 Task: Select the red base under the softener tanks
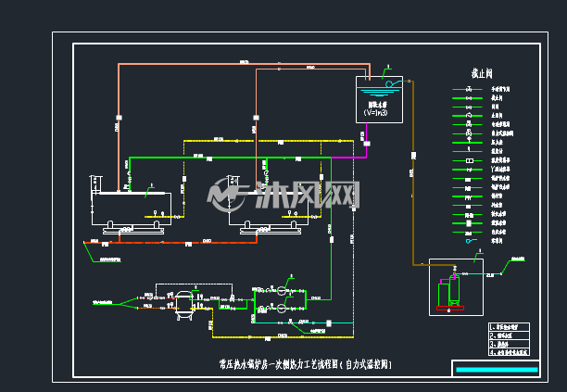tap(450, 308)
